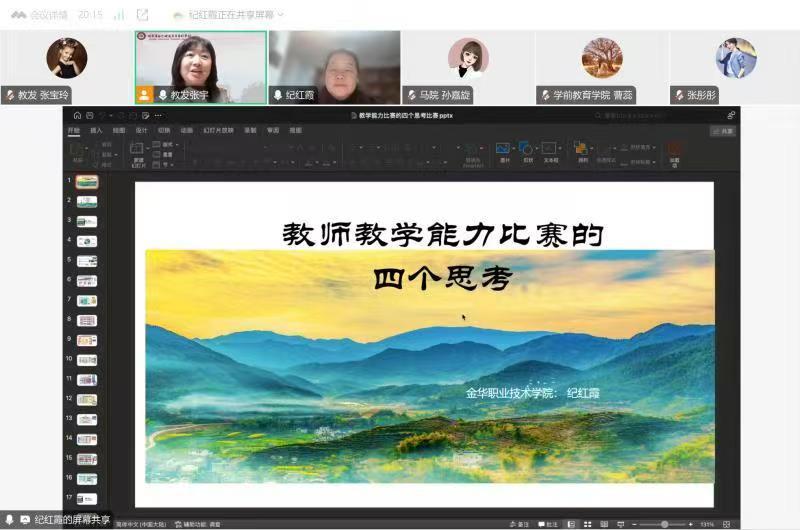Click the signal strength icon in meeting bar
The width and height of the screenshot is (800, 530).
[120, 15]
